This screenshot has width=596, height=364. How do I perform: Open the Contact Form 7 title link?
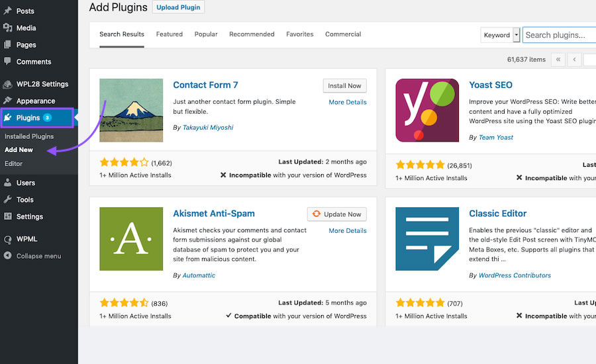(206, 85)
